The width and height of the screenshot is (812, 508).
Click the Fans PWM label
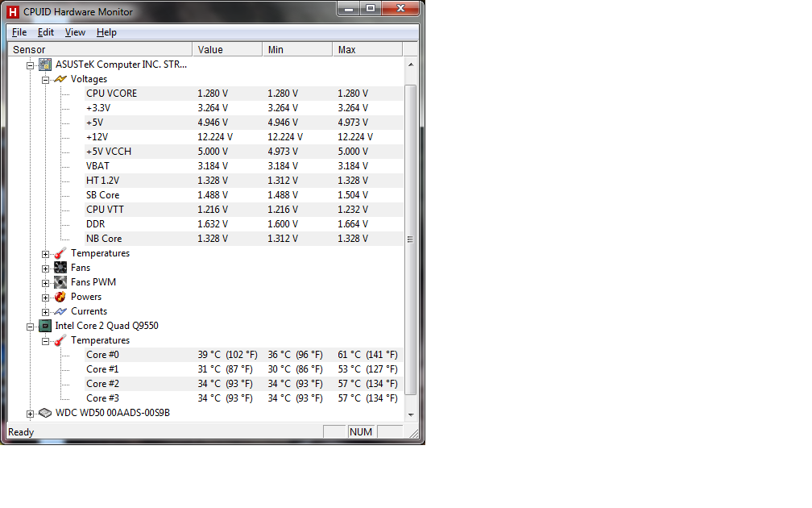click(x=93, y=282)
